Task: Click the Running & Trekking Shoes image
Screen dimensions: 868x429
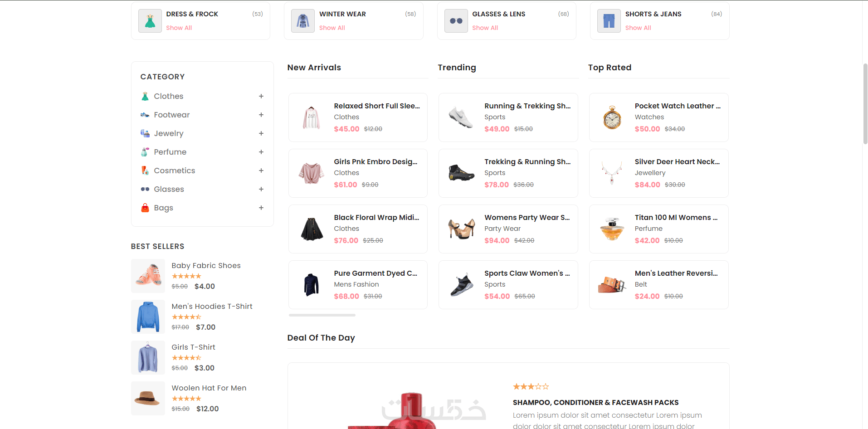Action: [461, 117]
